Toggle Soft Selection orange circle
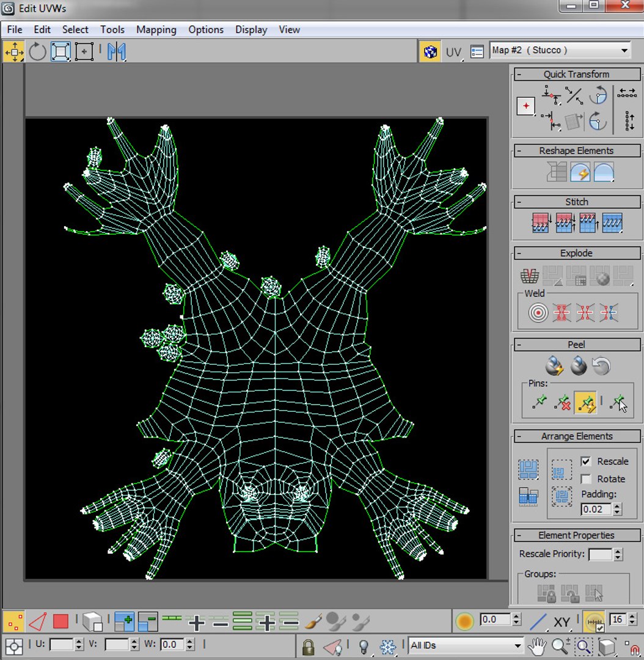Screen dimensions: 644x660 point(465,621)
